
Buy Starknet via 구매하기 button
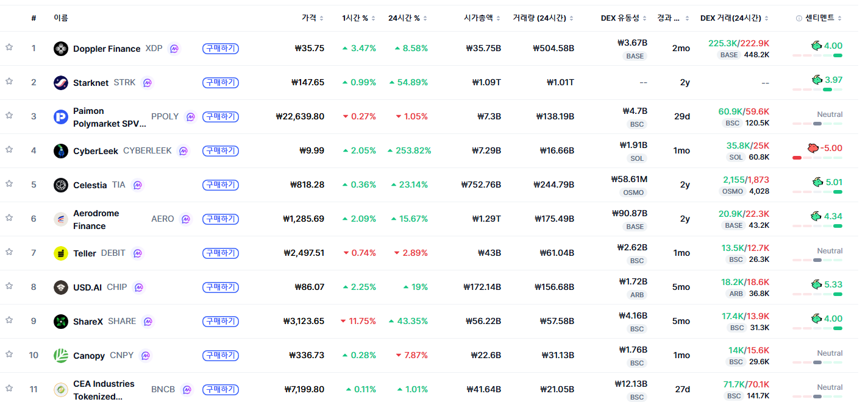click(x=221, y=83)
